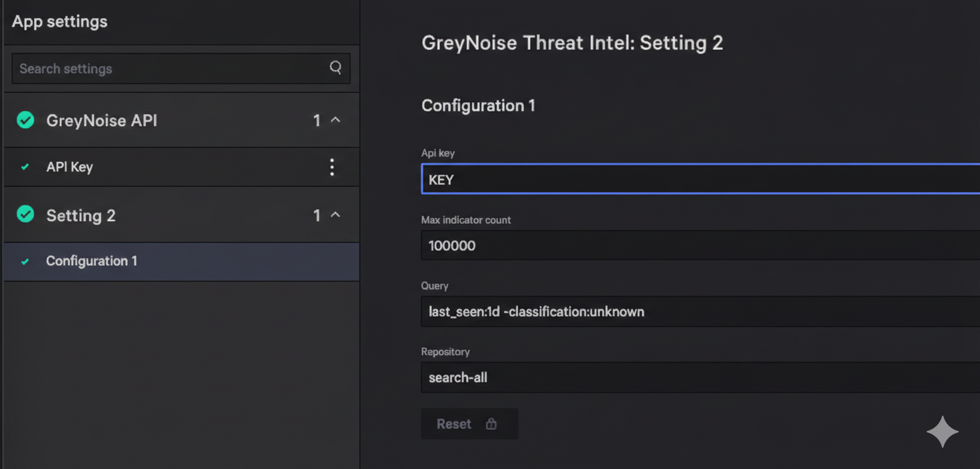Click the sparkle star icon in the corner

click(942, 432)
